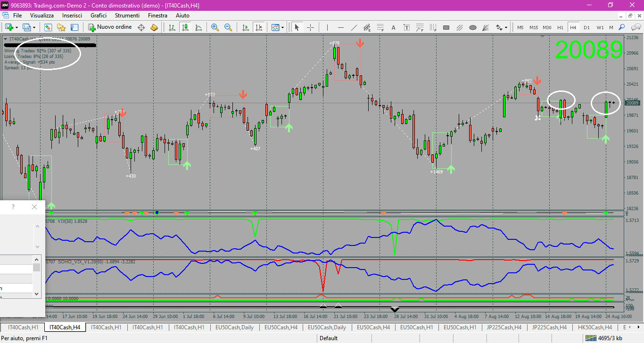Image resolution: width=644 pixels, height=343 pixels.
Task: Close the partially visible dialog
Action: click(34, 207)
